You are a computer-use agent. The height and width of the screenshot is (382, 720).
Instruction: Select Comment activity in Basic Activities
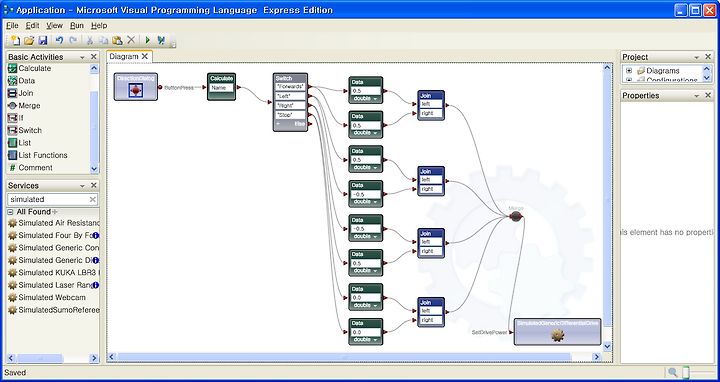tap(30, 168)
